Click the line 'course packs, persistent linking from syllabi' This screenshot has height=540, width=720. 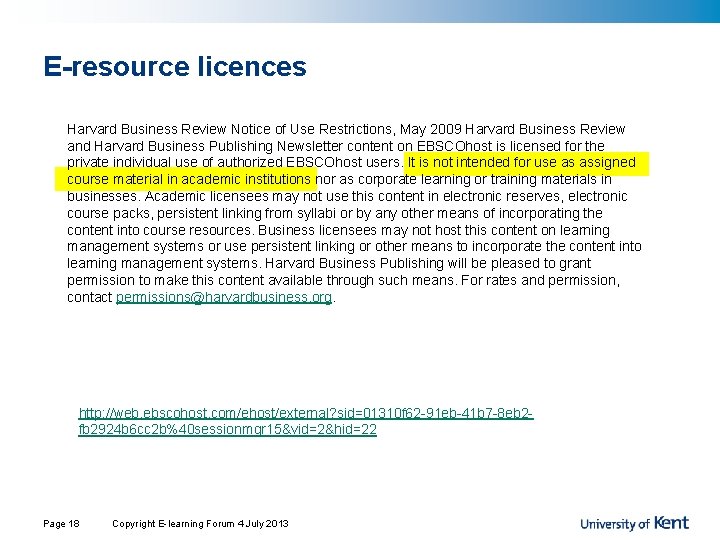point(335,213)
